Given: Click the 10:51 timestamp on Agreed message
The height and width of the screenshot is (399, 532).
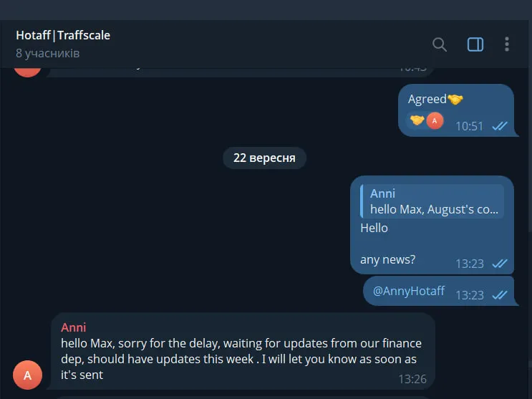Looking at the screenshot, I should pos(469,126).
